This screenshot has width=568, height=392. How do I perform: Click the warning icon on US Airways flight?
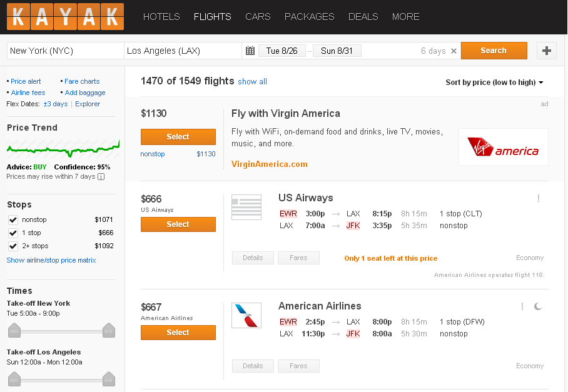(x=539, y=198)
